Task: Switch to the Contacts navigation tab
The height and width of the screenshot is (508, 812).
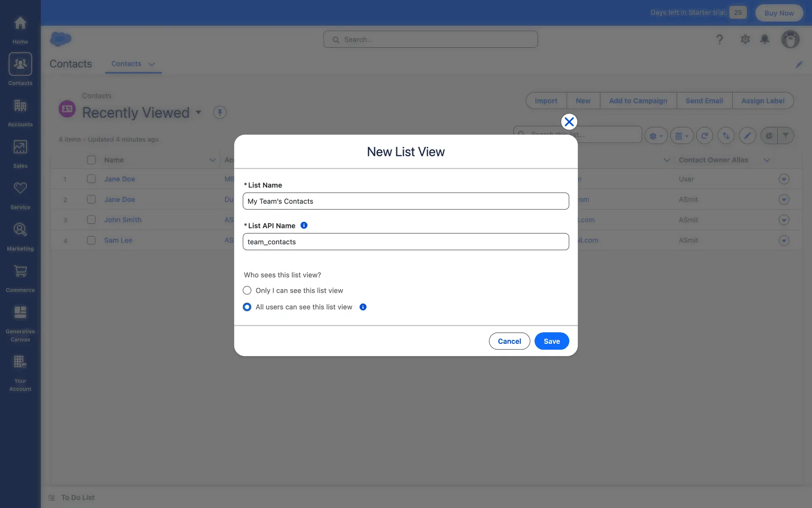Action: coord(126,64)
